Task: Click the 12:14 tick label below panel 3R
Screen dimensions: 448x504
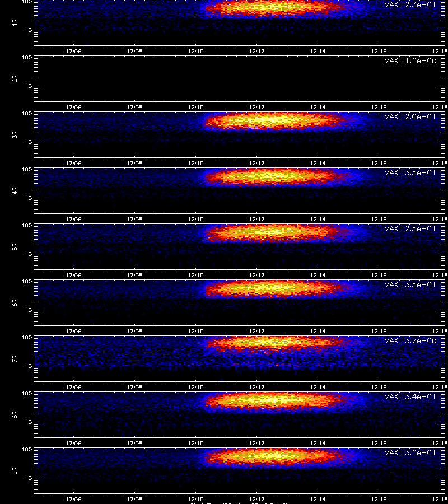Action: (318, 164)
